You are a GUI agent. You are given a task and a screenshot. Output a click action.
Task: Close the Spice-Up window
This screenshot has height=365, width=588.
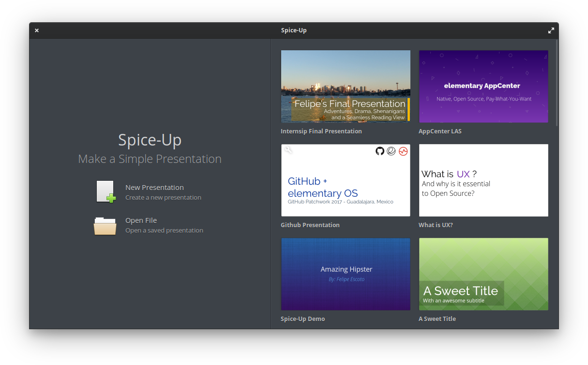(x=37, y=30)
